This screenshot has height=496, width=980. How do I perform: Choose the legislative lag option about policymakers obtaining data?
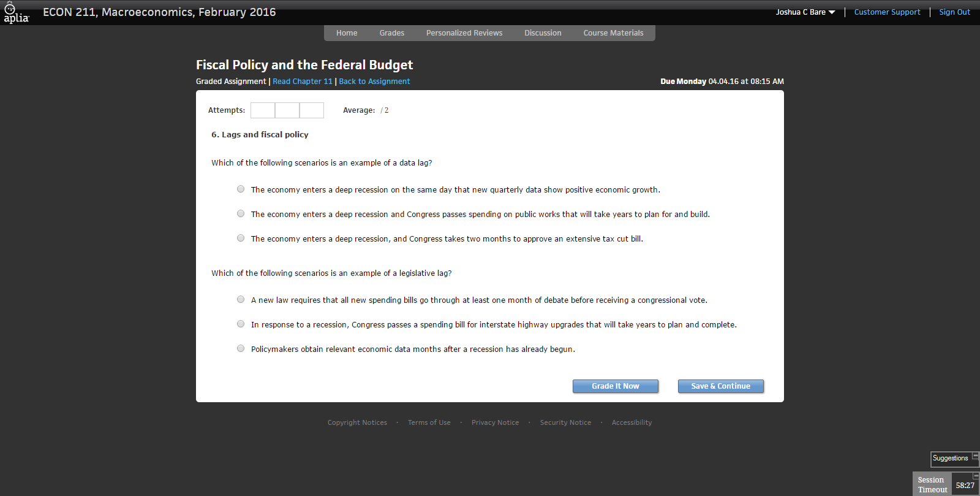pos(241,349)
